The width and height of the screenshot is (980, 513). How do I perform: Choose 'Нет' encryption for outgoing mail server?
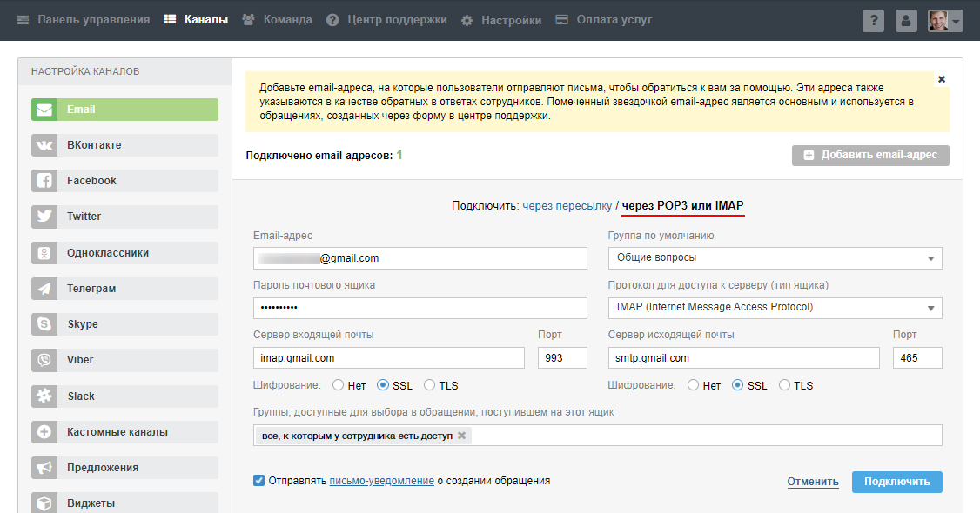[x=694, y=385]
